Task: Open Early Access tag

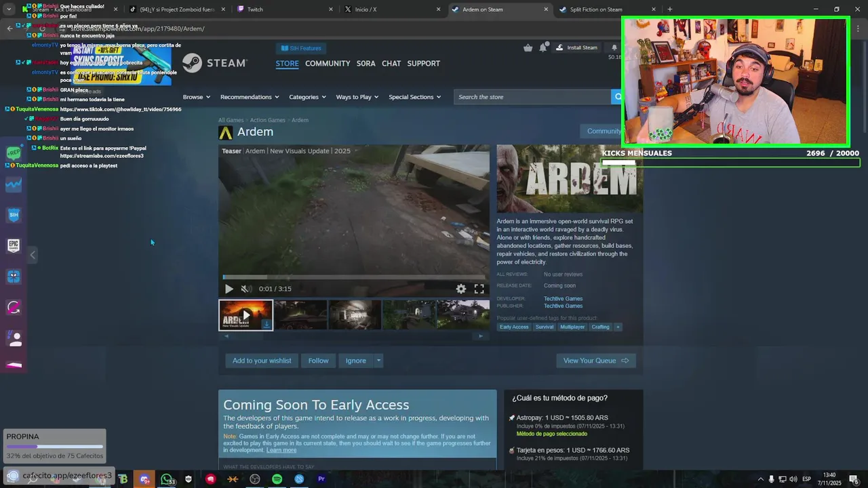Action: 514,327
